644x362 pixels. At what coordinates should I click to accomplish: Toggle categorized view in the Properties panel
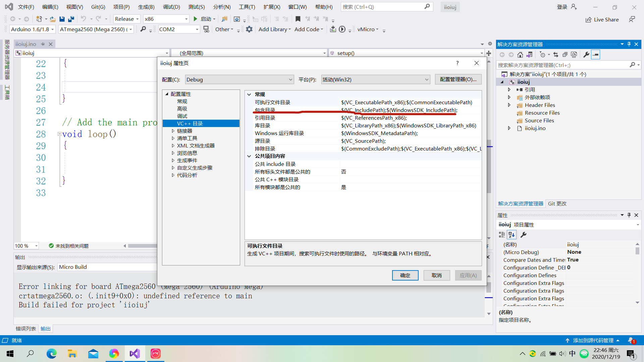(x=502, y=235)
